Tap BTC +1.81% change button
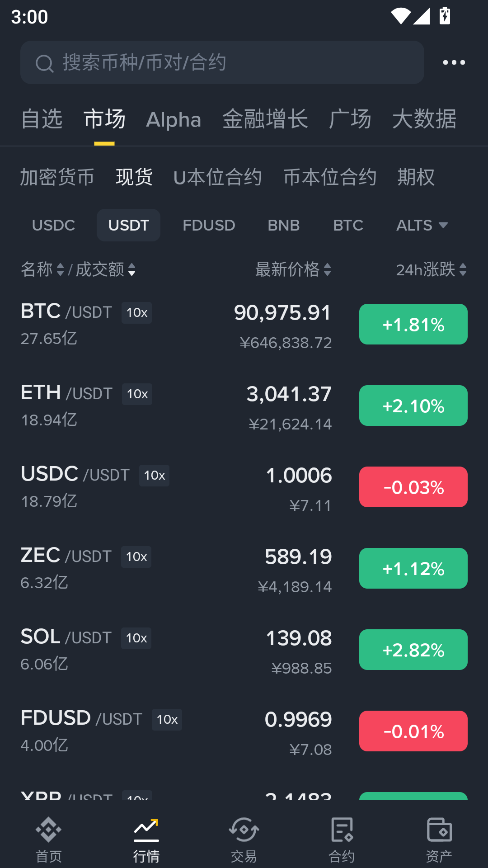The width and height of the screenshot is (488, 868). 413,324
